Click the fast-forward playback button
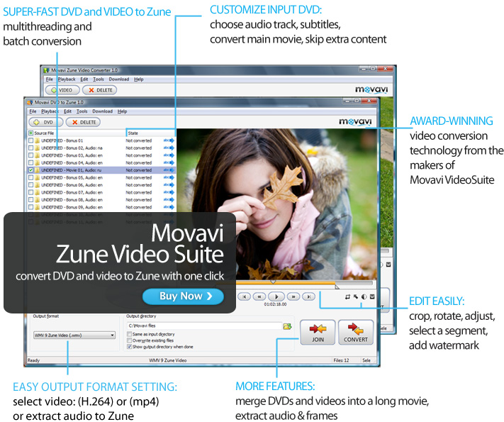 click(x=293, y=296)
